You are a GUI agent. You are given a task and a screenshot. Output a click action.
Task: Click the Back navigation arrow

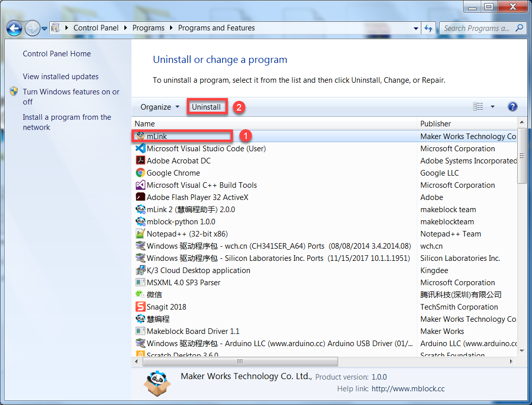click(14, 28)
